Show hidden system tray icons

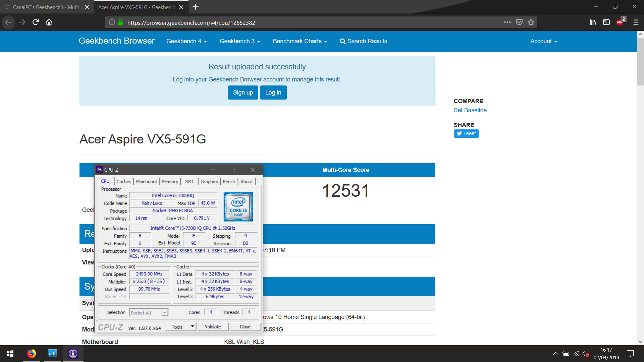(556, 354)
